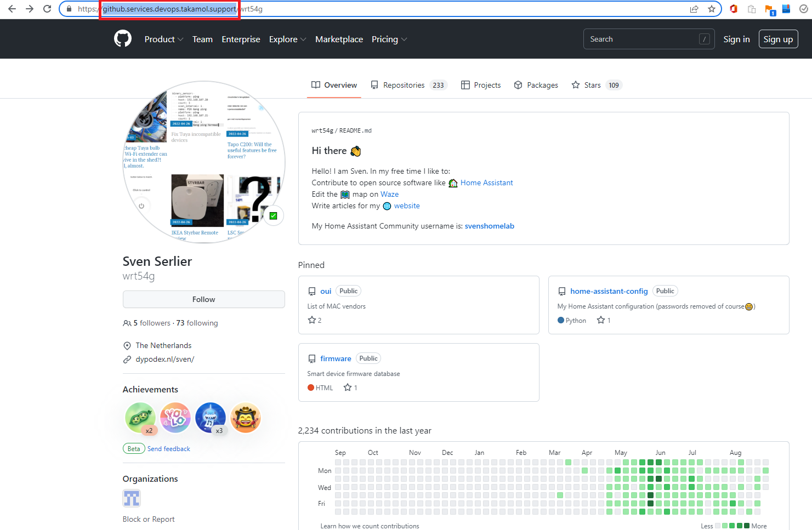Click the link icon beside dypodex.nl/sven/
812x530 pixels.
click(x=127, y=359)
